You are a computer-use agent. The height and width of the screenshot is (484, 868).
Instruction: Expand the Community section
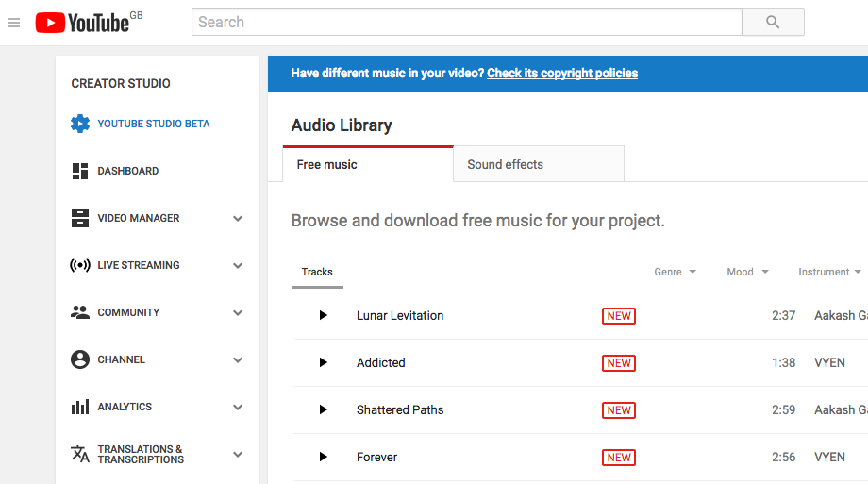click(x=238, y=313)
